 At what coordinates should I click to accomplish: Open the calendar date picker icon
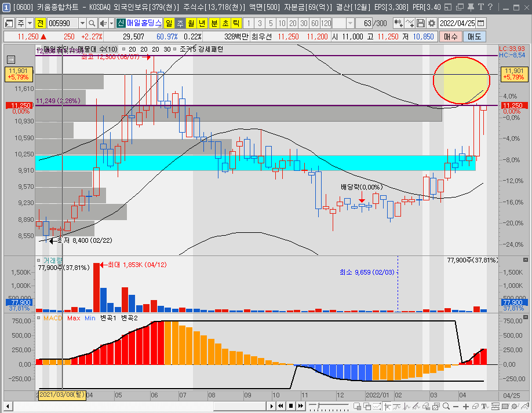click(481, 23)
